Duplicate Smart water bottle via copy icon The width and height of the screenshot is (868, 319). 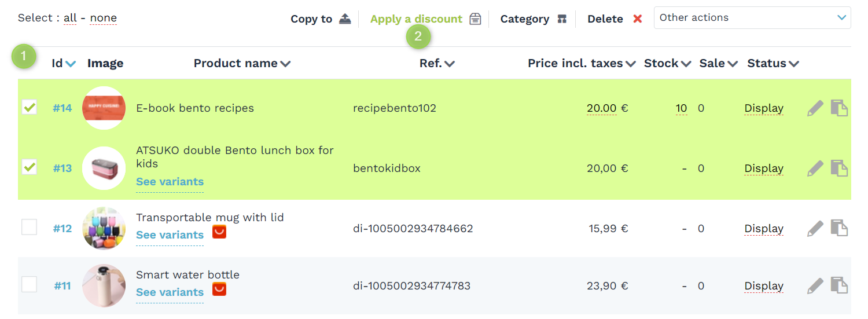click(839, 286)
